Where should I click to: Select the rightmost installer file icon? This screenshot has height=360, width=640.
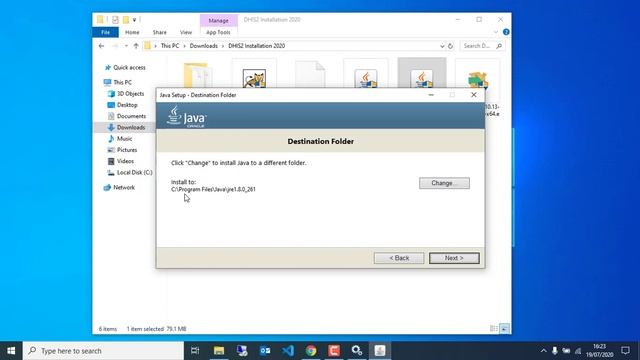[478, 79]
